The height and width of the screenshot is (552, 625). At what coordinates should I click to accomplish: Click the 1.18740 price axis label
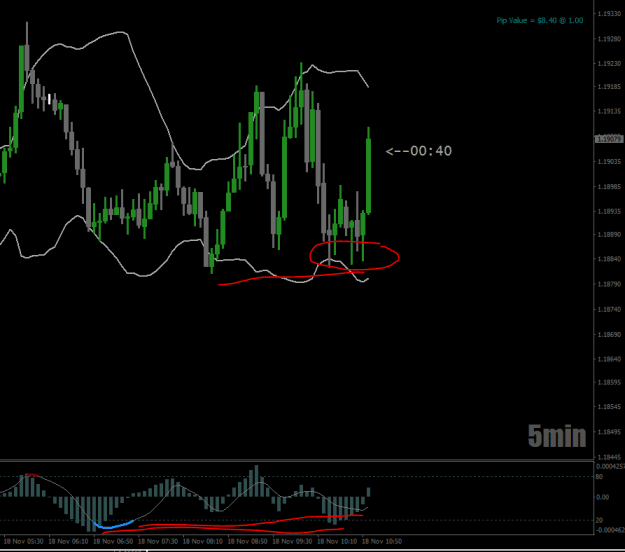(609, 309)
